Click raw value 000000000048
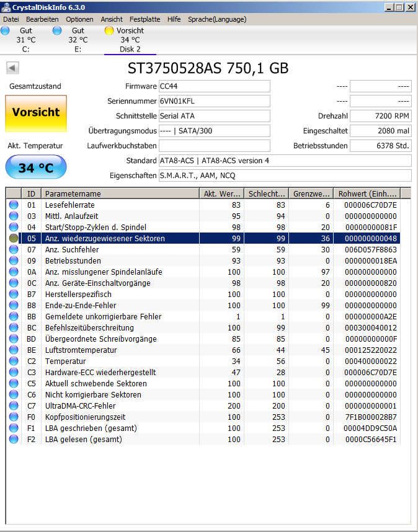Screen dimensions: 418x532 tap(370, 239)
